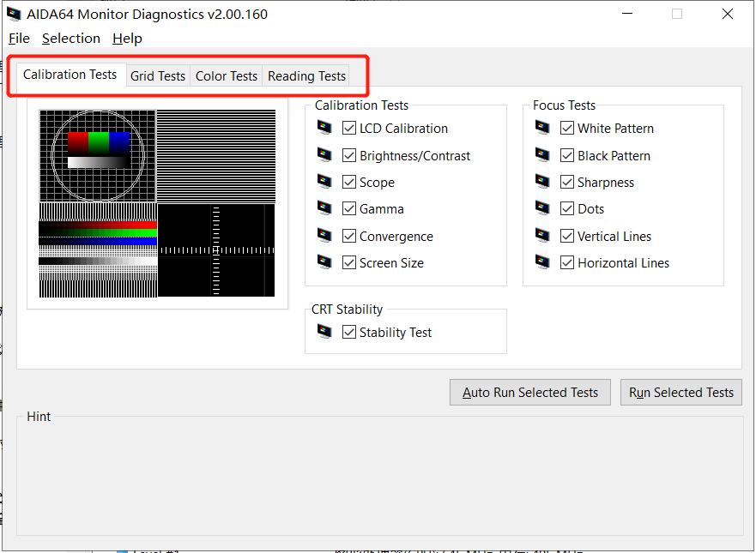The height and width of the screenshot is (553, 756).
Task: Click the monitor icon beside Horizontal Lines
Action: 542,262
